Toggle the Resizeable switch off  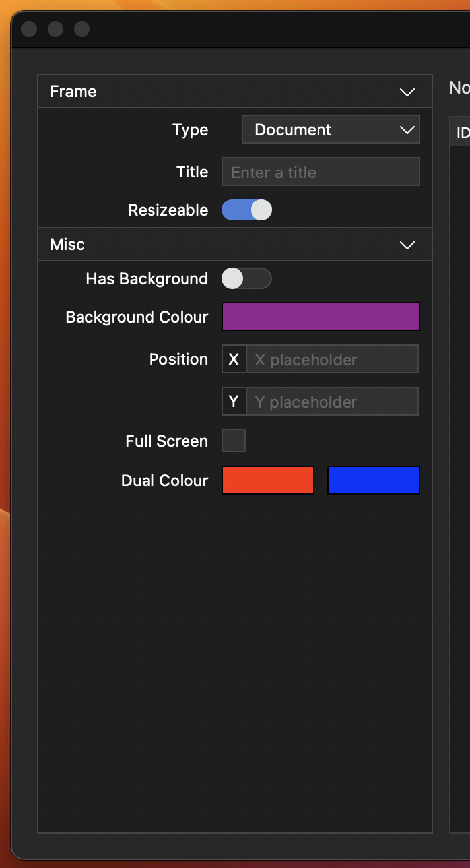[x=247, y=210]
